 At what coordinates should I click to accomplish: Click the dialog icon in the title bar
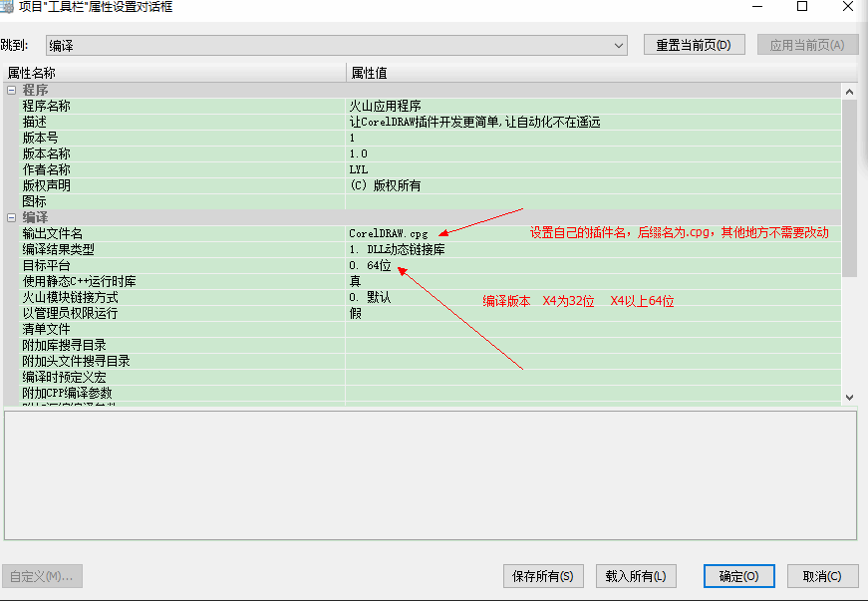point(7,6)
